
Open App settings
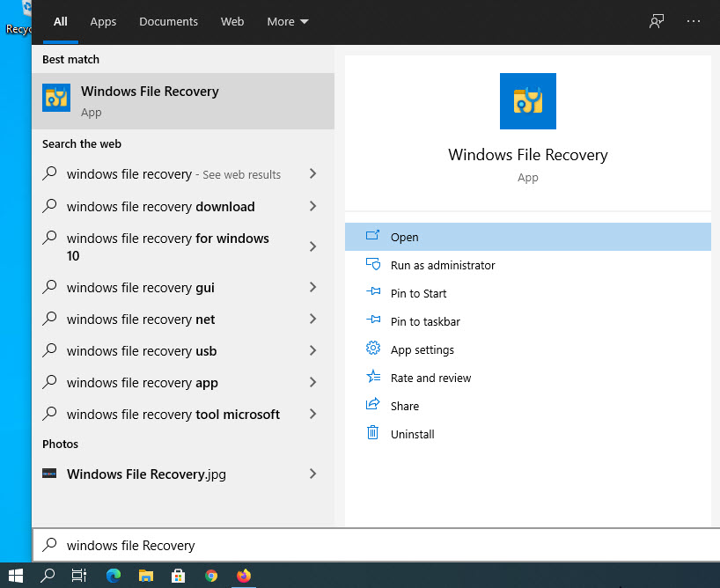coord(527,349)
